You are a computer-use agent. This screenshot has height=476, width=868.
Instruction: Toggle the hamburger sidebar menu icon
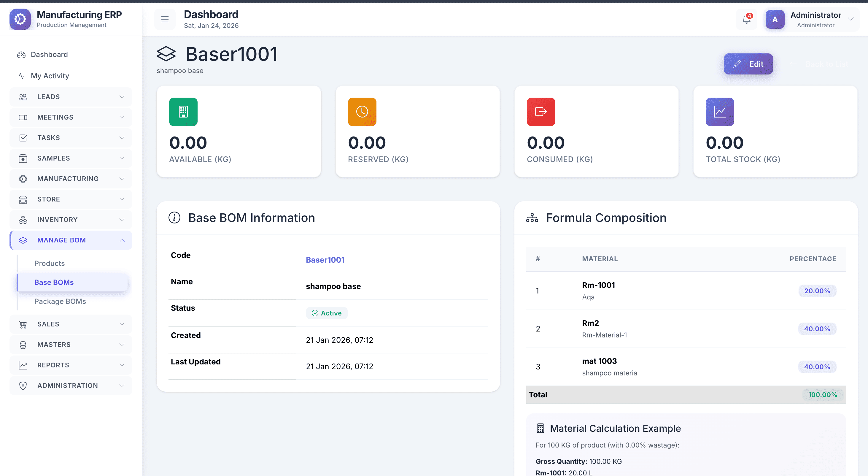[x=165, y=20]
